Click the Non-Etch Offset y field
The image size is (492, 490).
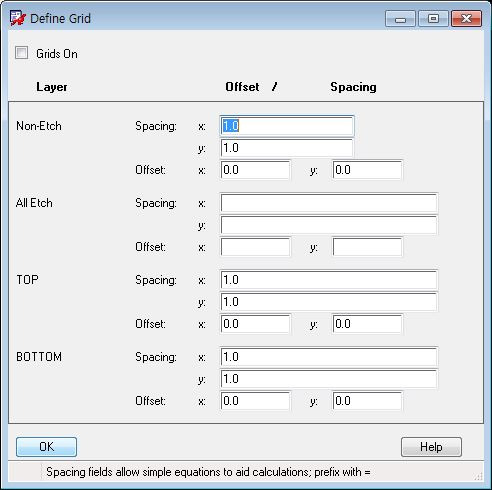[367, 170]
